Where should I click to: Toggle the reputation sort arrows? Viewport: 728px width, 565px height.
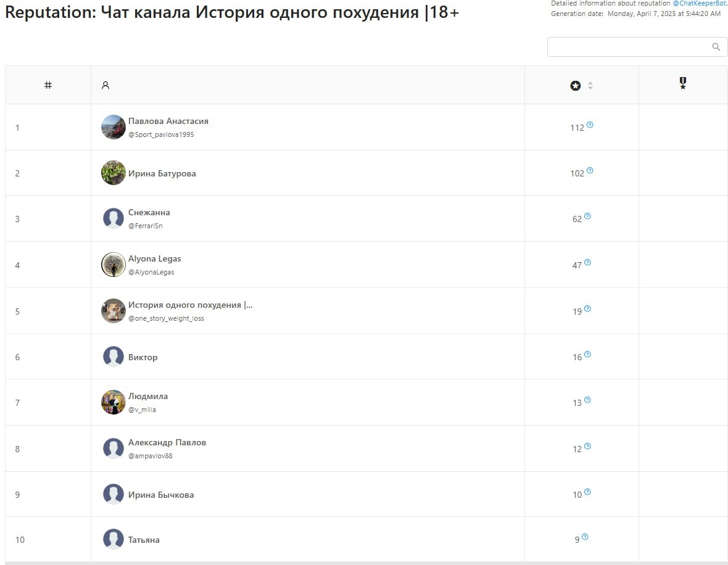pyautogui.click(x=590, y=85)
